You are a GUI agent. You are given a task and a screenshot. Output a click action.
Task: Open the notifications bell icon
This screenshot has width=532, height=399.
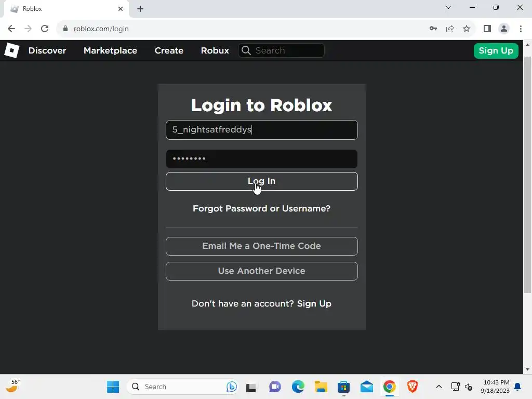[x=518, y=387]
